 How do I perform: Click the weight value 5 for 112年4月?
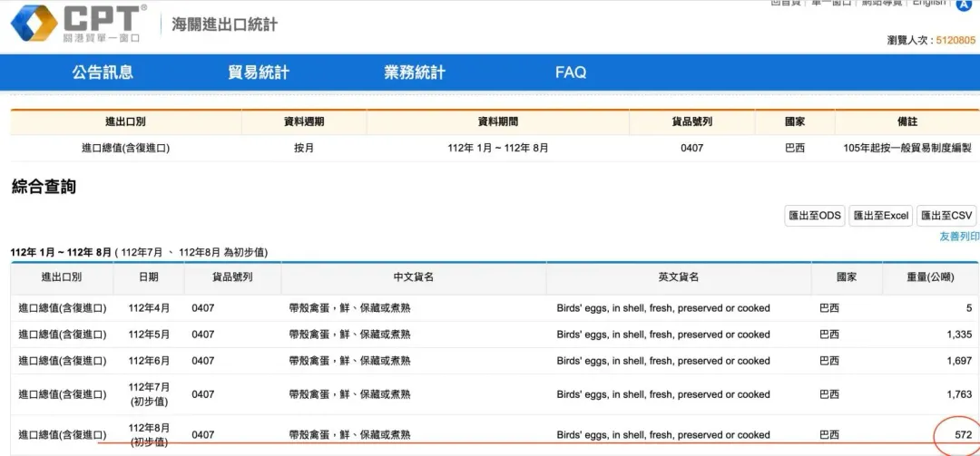(x=969, y=308)
